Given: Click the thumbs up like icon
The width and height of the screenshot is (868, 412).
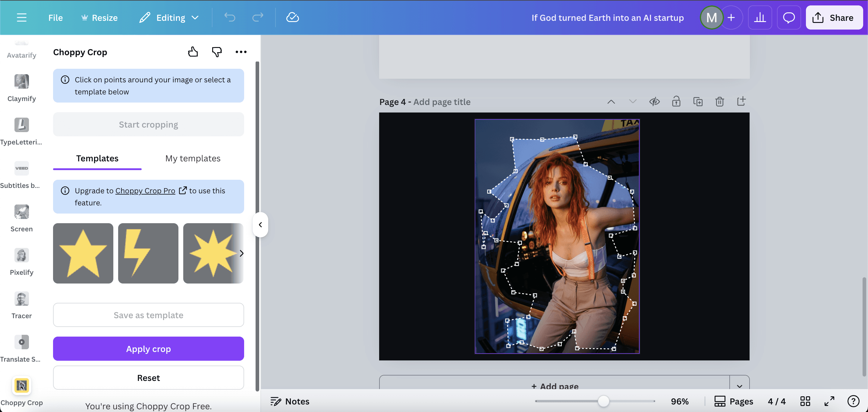Looking at the screenshot, I should (193, 52).
